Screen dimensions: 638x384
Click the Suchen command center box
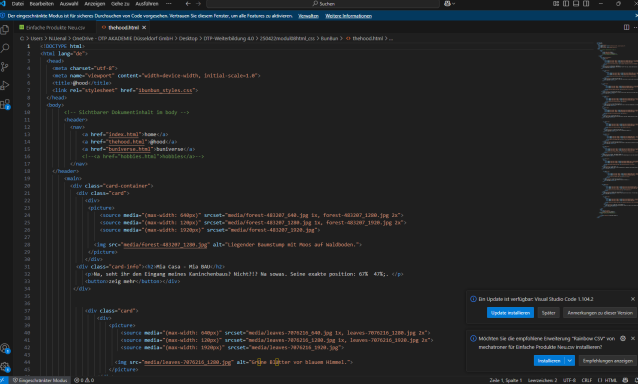tap(323, 4)
